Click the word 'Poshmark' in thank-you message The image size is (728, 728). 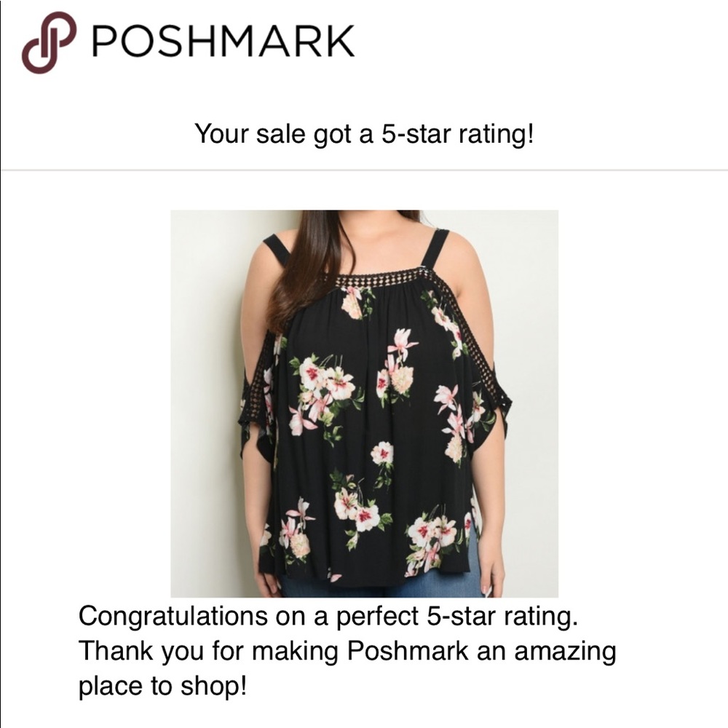[408, 650]
